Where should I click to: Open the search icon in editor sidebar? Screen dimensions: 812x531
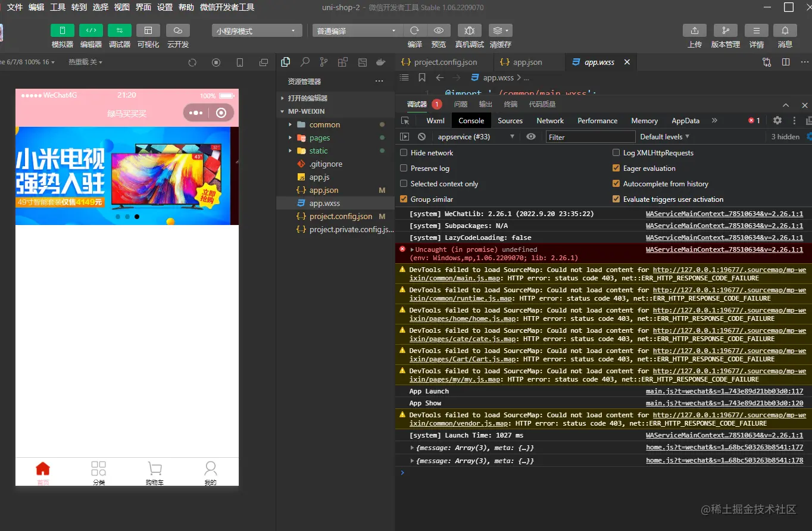[x=305, y=62]
